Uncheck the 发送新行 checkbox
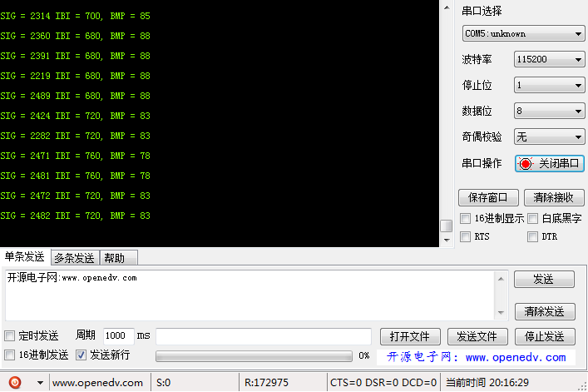This screenshot has height=392, width=588. 81,355
